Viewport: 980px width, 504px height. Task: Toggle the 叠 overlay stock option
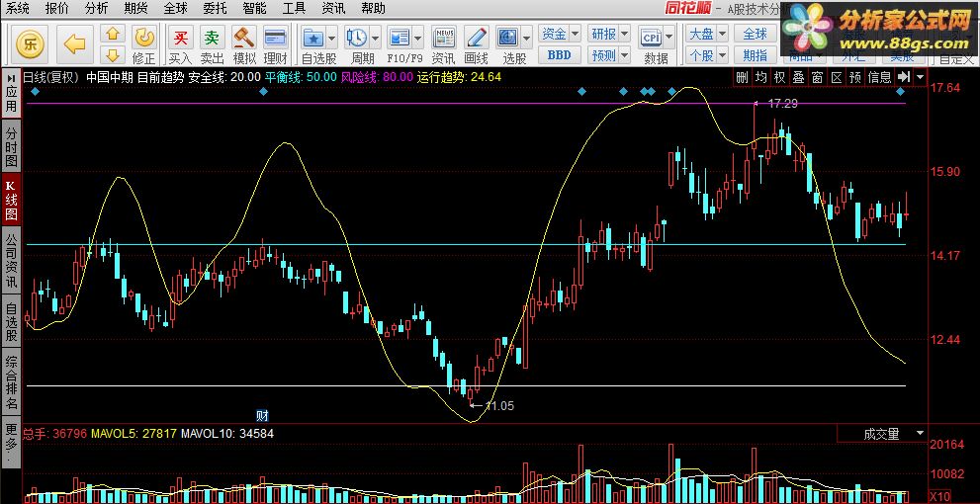(x=798, y=77)
